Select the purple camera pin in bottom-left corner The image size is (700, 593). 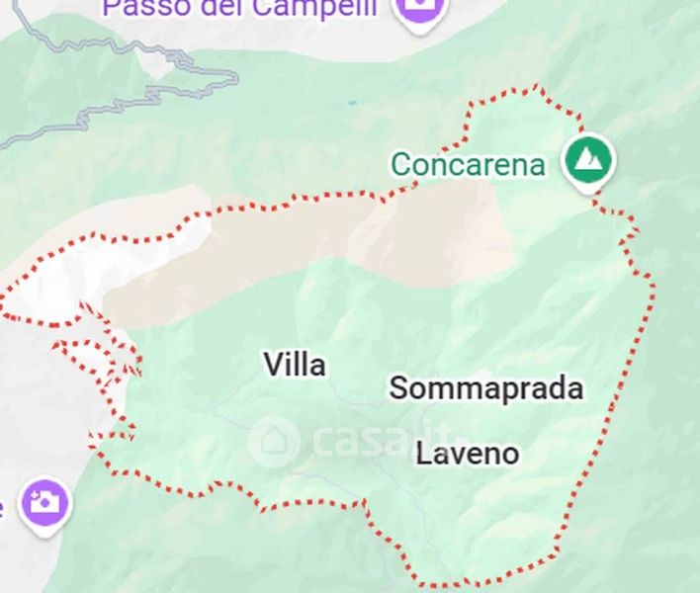pyautogui.click(x=44, y=506)
